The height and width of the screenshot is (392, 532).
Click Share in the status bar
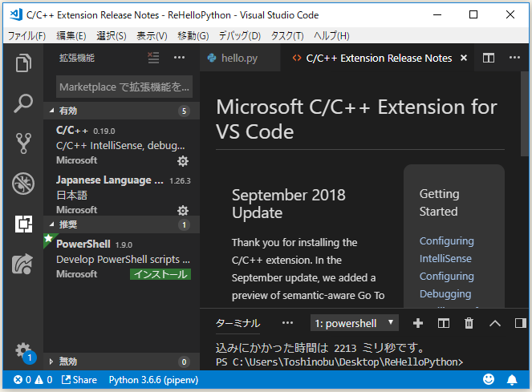[x=79, y=380]
